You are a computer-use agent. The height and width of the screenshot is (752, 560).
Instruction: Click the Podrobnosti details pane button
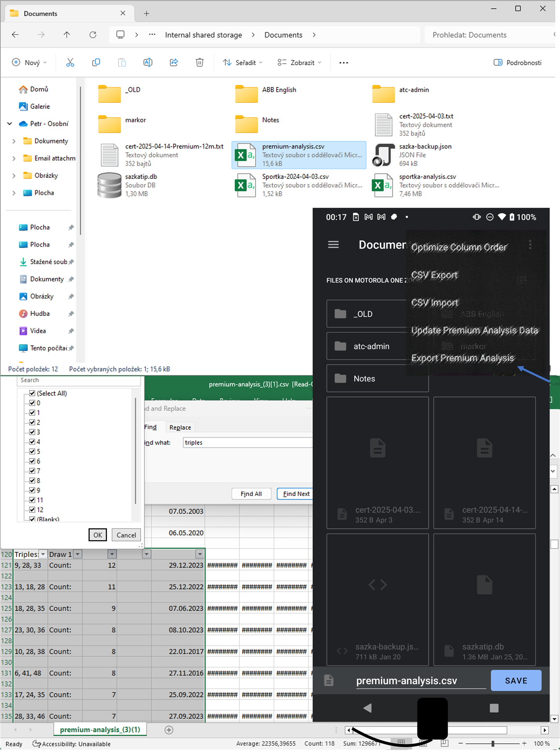517,62
